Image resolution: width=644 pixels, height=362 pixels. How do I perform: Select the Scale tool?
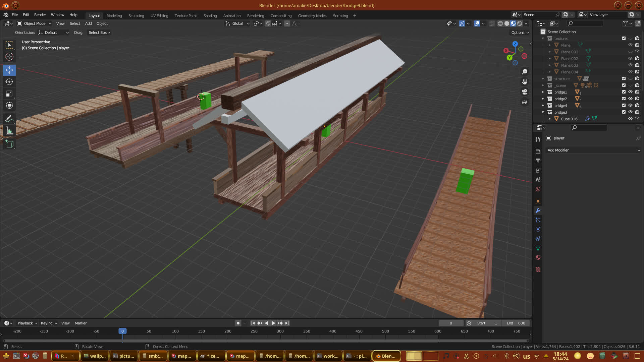pos(9,94)
